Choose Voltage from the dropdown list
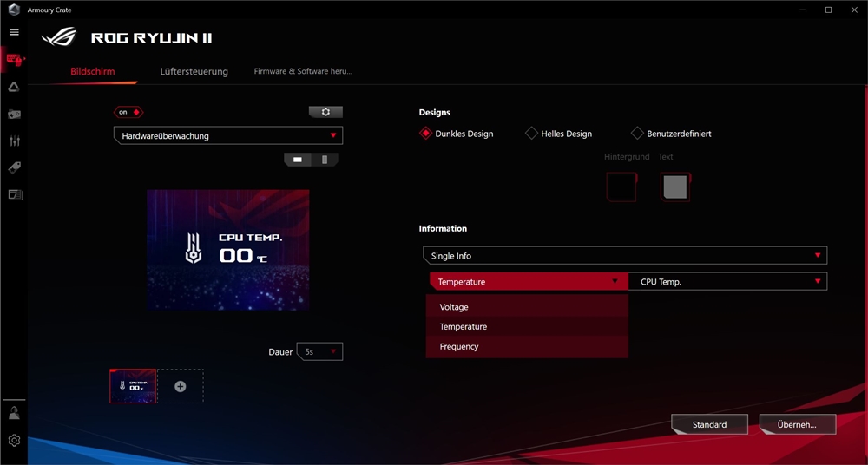 (527, 307)
